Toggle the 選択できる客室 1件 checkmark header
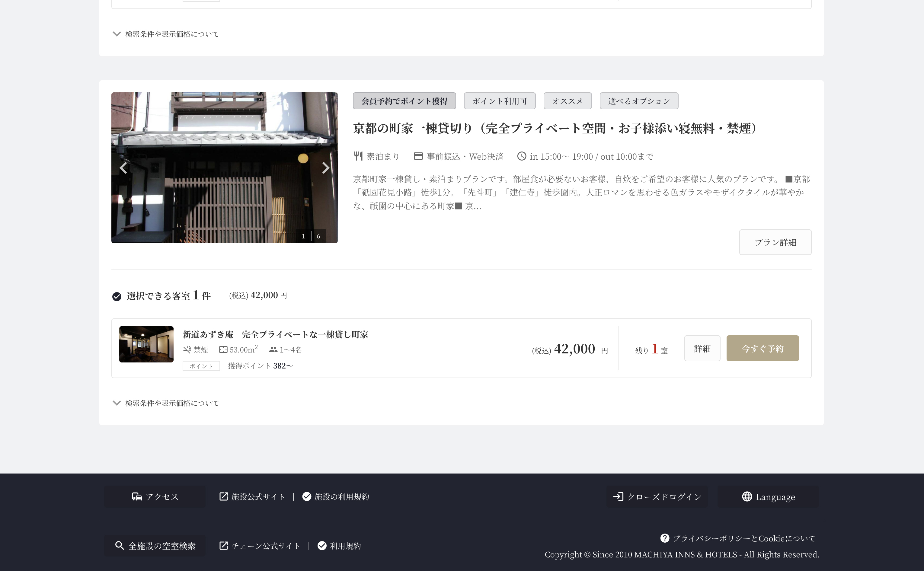924x571 pixels. coord(117,296)
